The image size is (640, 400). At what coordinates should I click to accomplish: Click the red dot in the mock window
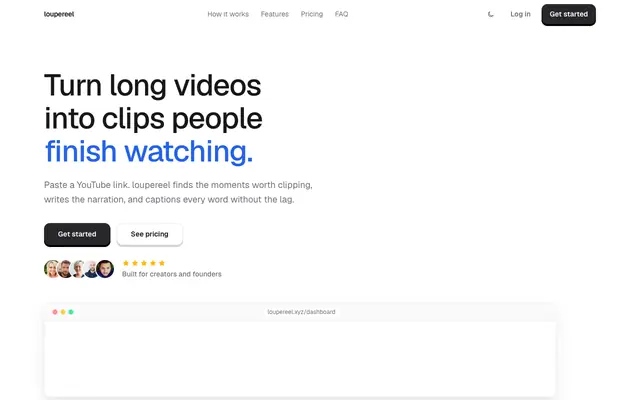(55, 312)
